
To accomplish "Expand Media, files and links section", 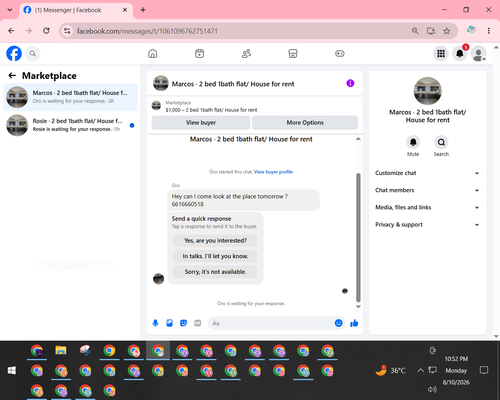I will 427,207.
